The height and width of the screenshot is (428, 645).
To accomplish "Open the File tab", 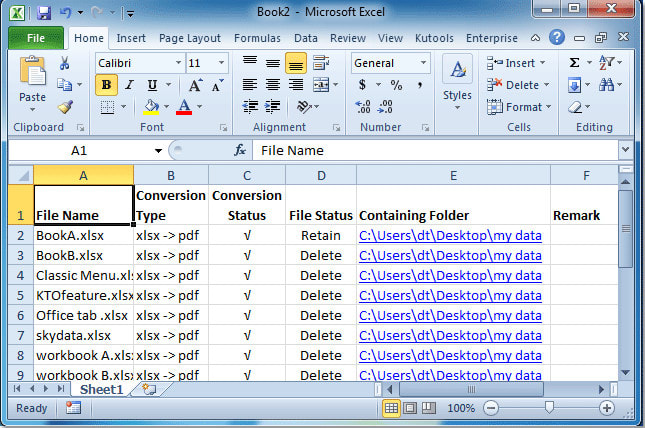I will point(36,38).
